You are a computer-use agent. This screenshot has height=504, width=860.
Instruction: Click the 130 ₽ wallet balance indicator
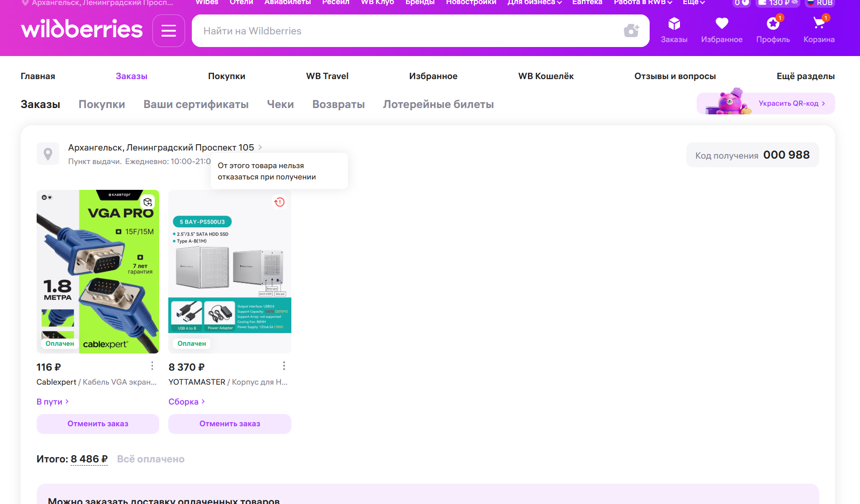point(778,3)
